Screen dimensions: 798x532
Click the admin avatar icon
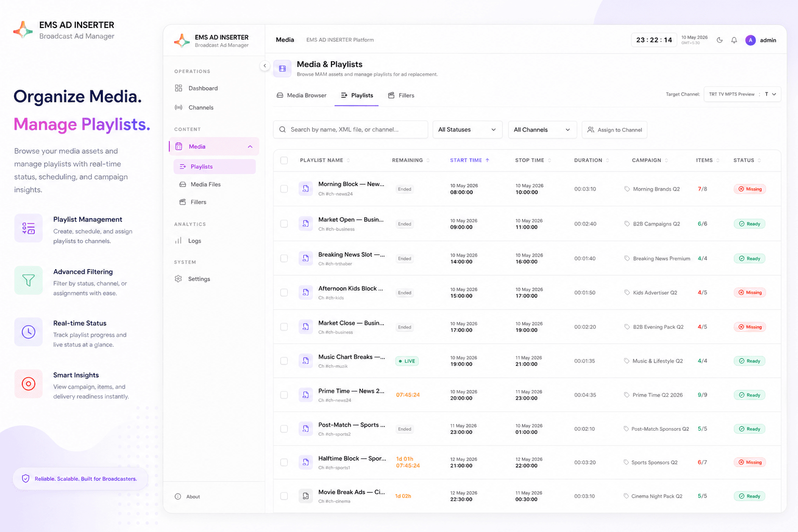pos(750,40)
